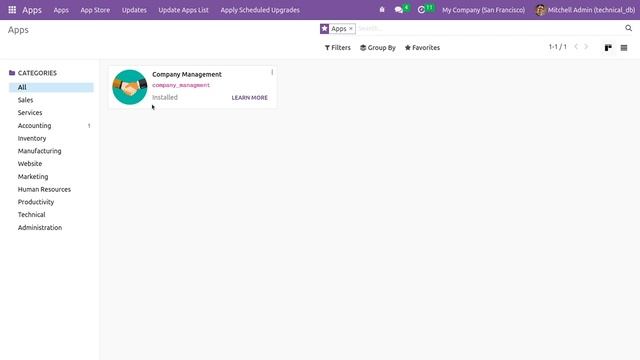Select the Marketing category
The image size is (640, 360).
(51, 177)
